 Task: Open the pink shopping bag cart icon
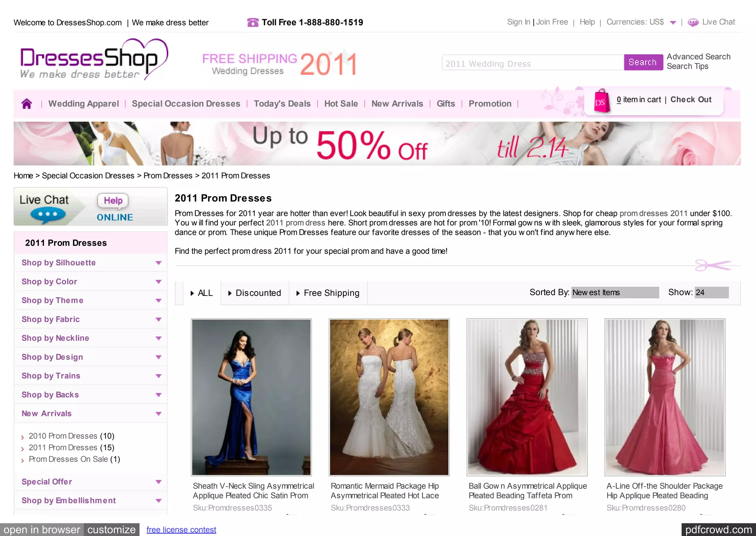click(x=601, y=101)
